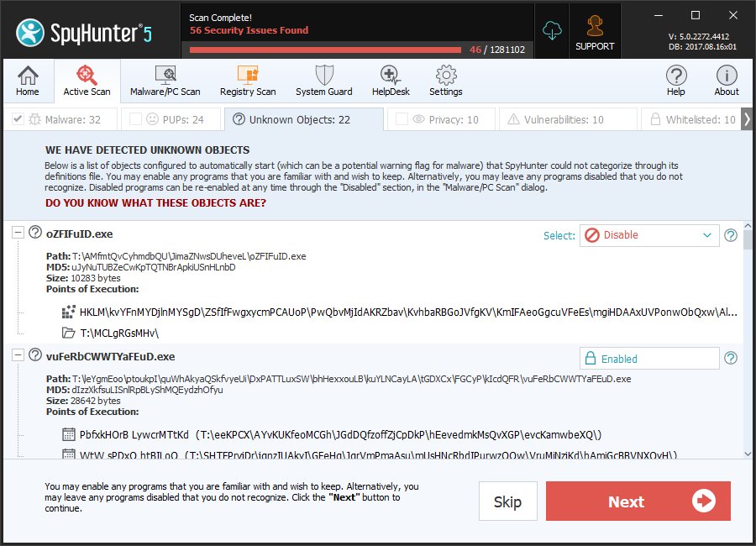The height and width of the screenshot is (546, 756).
Task: Toggle the Privacy: 10 checkbox
Action: [402, 118]
